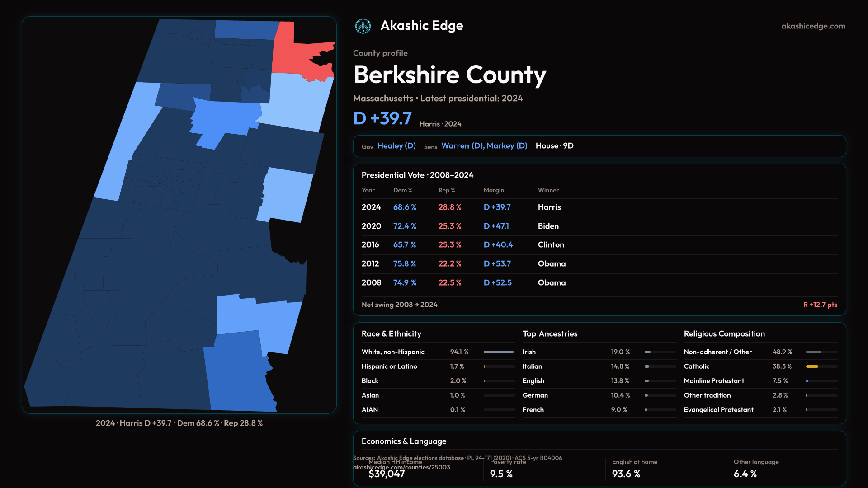The image size is (868, 488).
Task: Click the 2016 Clinton margin D +40.4
Action: pyautogui.click(x=498, y=245)
